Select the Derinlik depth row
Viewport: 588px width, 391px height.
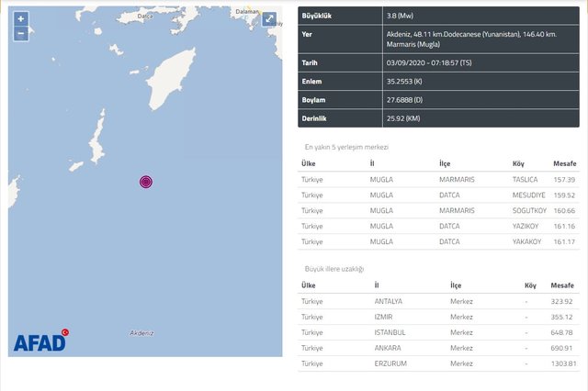435,118
